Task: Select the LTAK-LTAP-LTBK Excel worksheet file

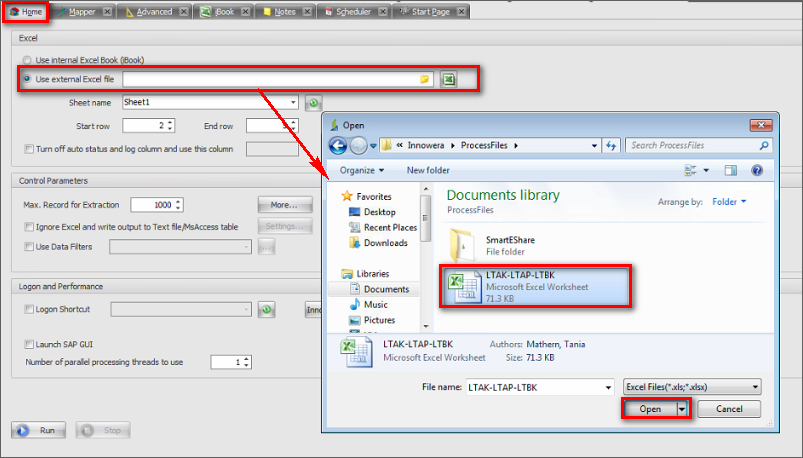Action: point(536,286)
